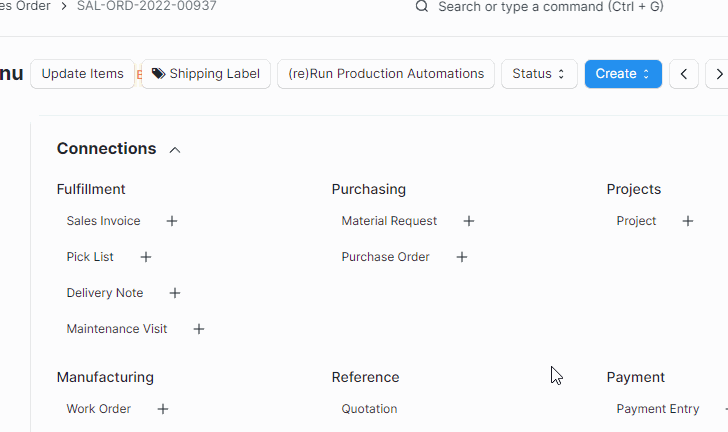Collapse the Connections section
Image resolution: width=728 pixels, height=432 pixels.
click(x=175, y=150)
